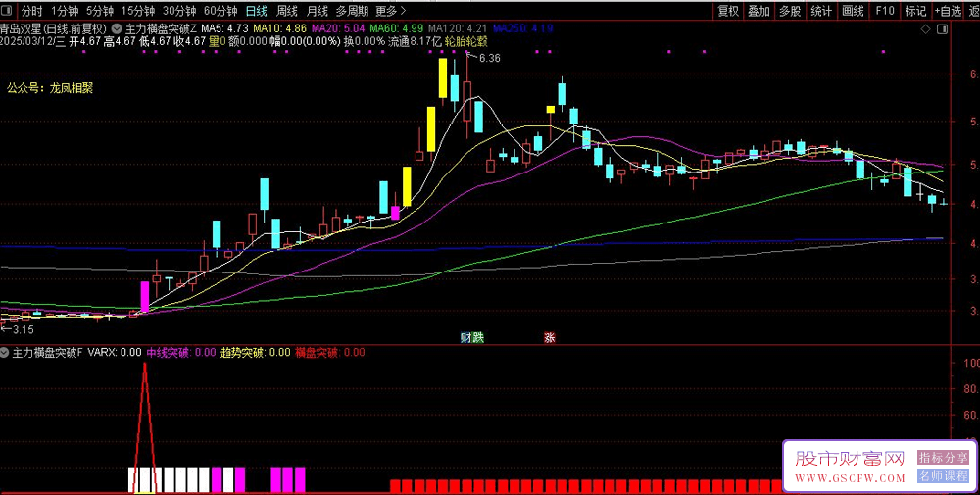Toggle the right side panel icon
980x495 pixels.
tap(943, 28)
